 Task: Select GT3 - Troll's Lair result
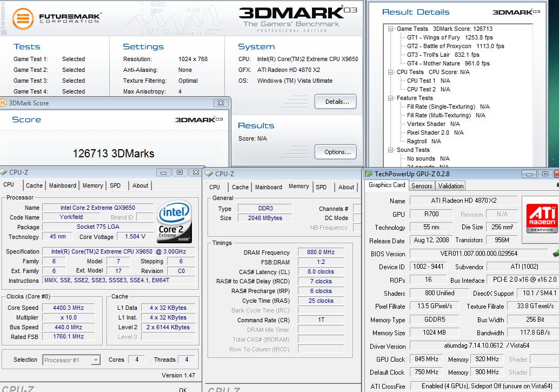point(443,55)
